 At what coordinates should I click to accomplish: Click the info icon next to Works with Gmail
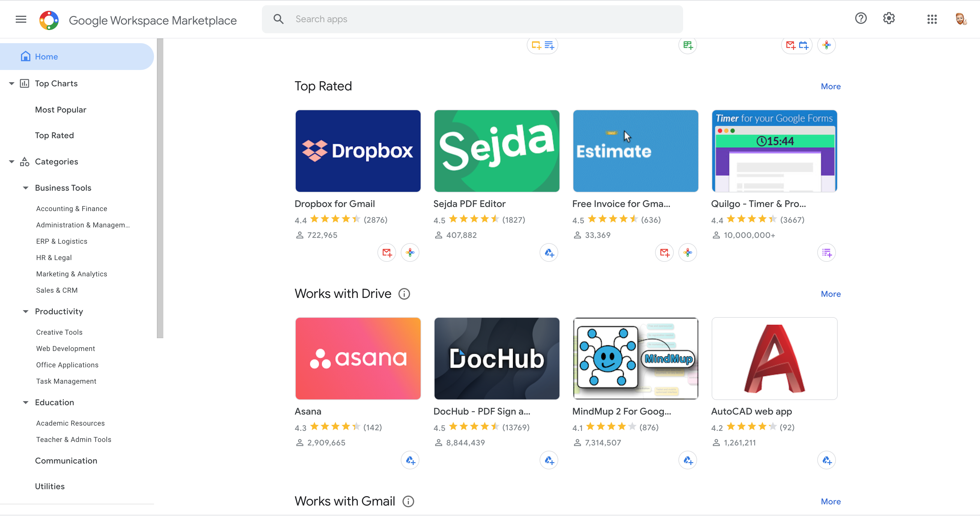(x=408, y=501)
